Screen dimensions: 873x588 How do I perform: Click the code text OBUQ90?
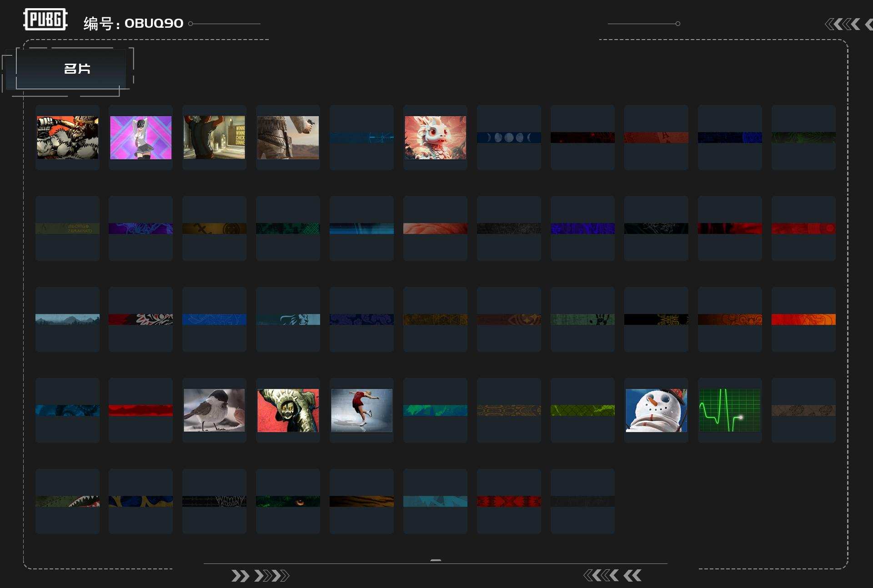coord(154,23)
